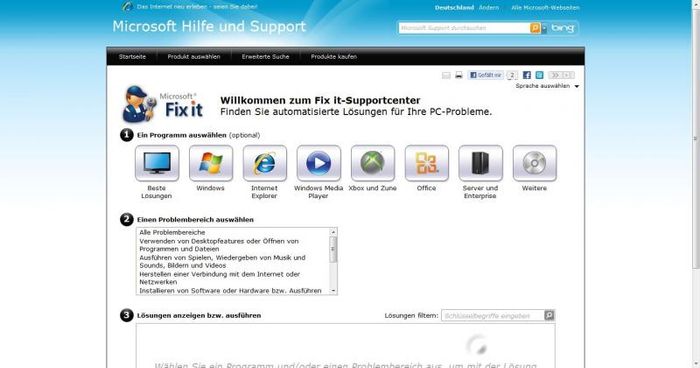The height and width of the screenshot is (368, 700).
Task: Open the Produkt auswählen menu item
Action: 194,57
